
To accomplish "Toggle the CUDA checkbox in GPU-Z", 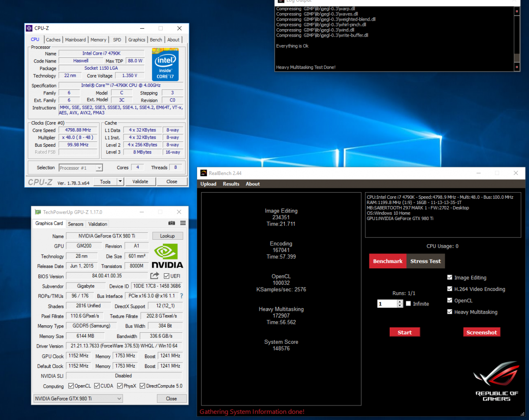I will (97, 386).
